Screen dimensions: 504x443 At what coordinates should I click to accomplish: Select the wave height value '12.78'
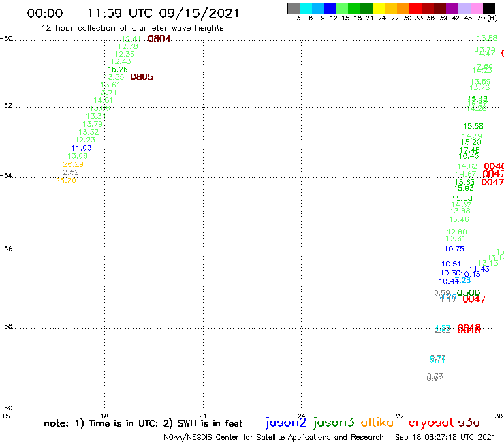[127, 46]
